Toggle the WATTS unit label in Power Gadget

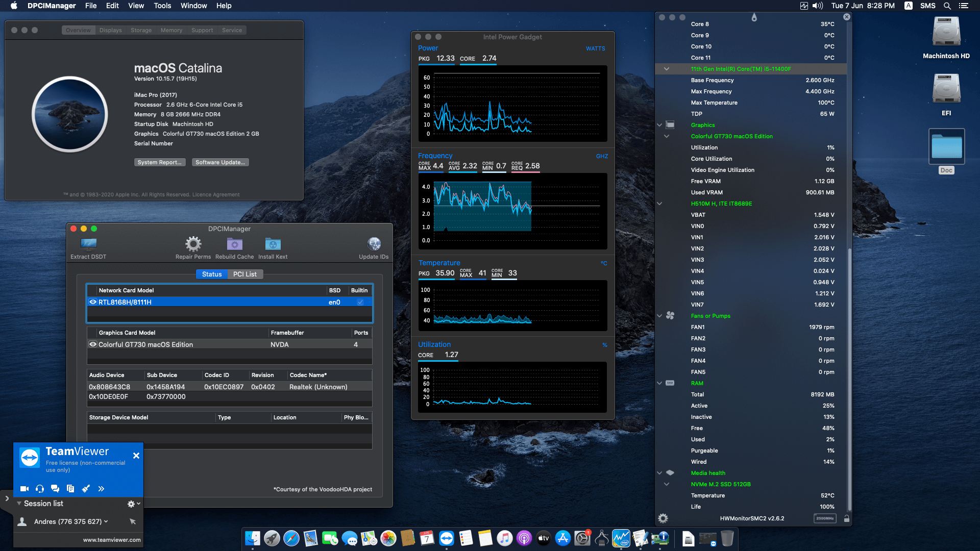(x=595, y=48)
